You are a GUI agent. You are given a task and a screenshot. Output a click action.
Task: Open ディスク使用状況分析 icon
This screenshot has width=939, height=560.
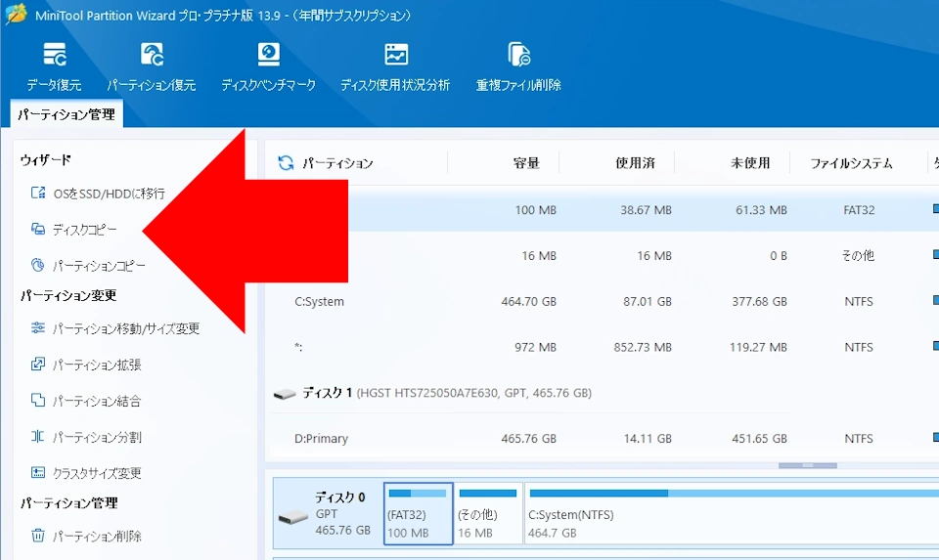point(396,55)
